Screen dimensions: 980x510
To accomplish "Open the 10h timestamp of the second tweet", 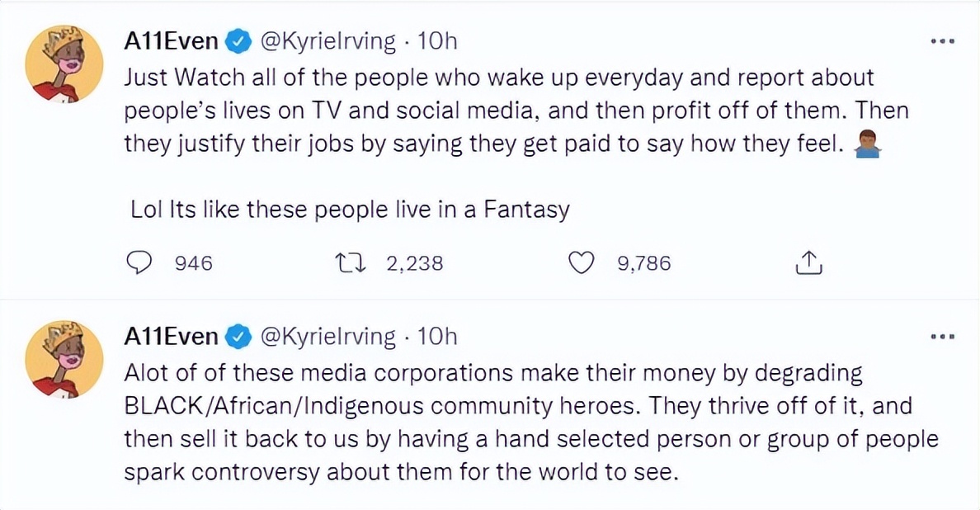I will coord(437,336).
